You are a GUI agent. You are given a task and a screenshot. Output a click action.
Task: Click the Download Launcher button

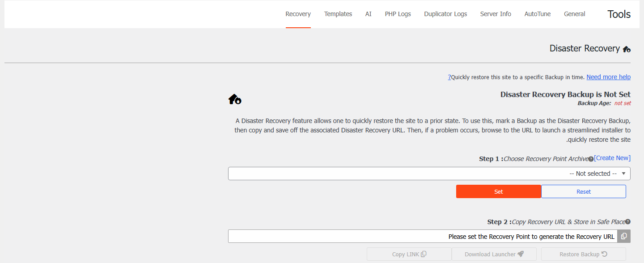pyautogui.click(x=494, y=254)
